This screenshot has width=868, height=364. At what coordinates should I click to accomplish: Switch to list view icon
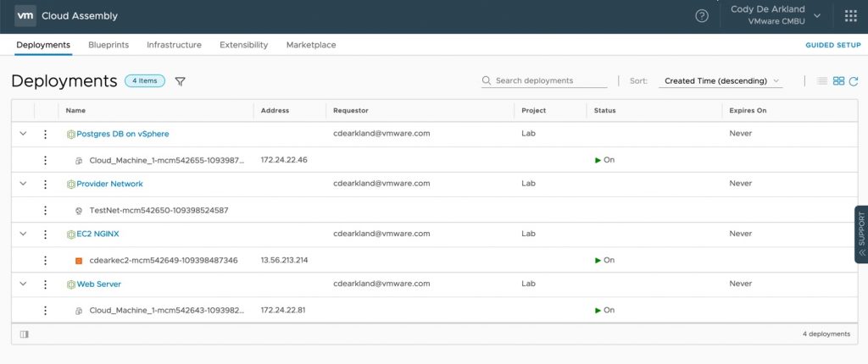tap(822, 80)
